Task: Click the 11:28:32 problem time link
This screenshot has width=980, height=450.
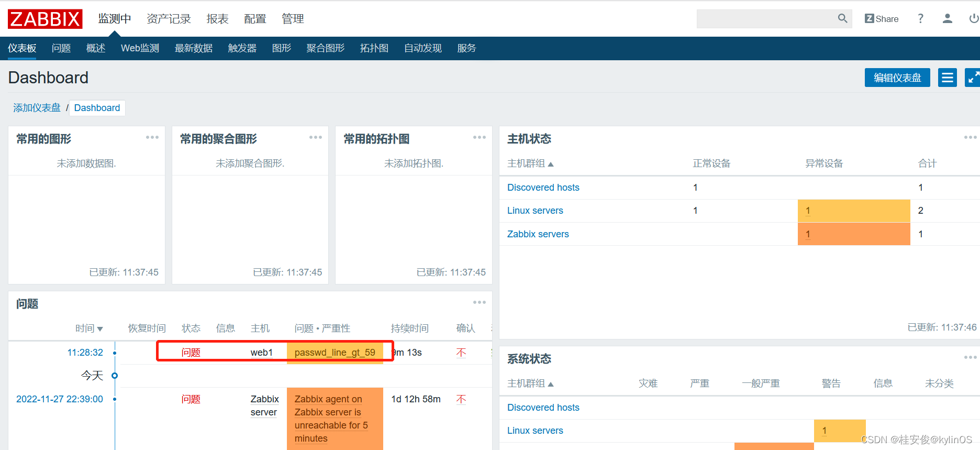Action: click(x=85, y=353)
